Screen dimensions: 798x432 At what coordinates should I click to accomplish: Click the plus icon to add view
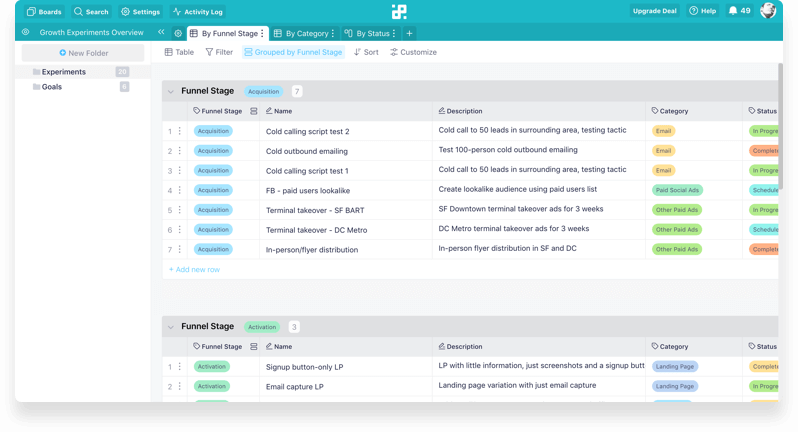click(x=409, y=33)
